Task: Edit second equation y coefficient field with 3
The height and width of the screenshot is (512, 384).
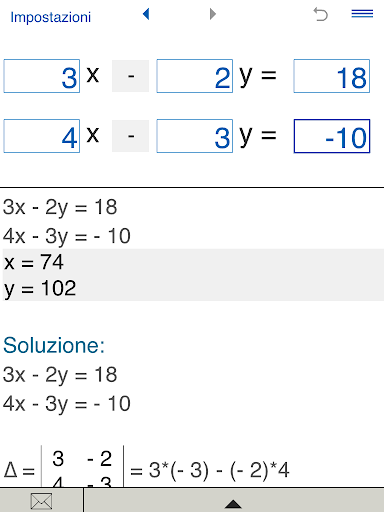Action: pos(195,136)
